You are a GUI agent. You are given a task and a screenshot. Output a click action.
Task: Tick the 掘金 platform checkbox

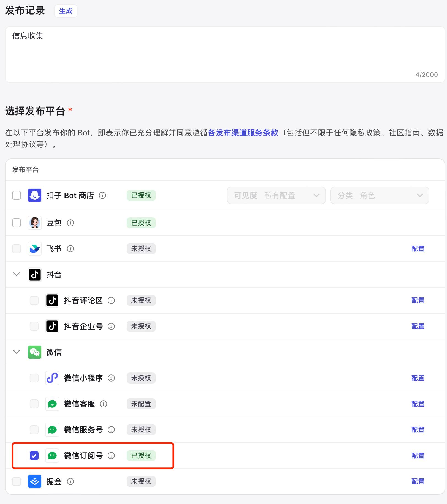tap(17, 481)
